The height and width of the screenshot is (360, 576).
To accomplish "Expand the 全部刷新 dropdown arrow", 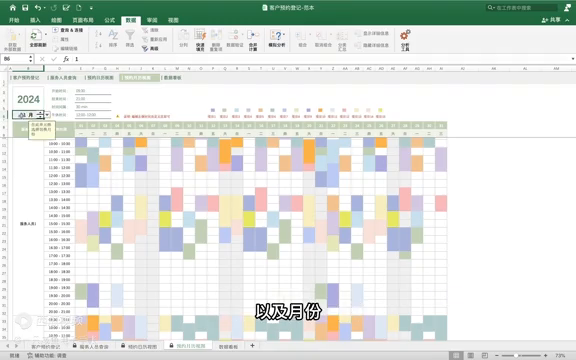I will 46,35.
